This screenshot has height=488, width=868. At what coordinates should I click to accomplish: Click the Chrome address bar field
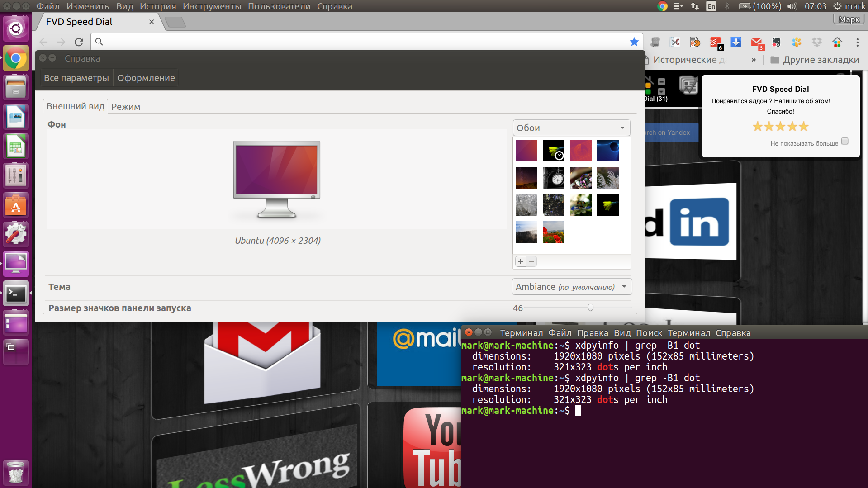coord(362,42)
